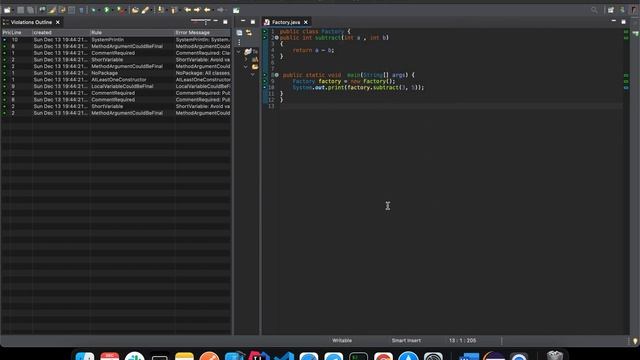Viewport: 640px width, 360px height.
Task: Sort violations by the created column header
Action: [61, 33]
